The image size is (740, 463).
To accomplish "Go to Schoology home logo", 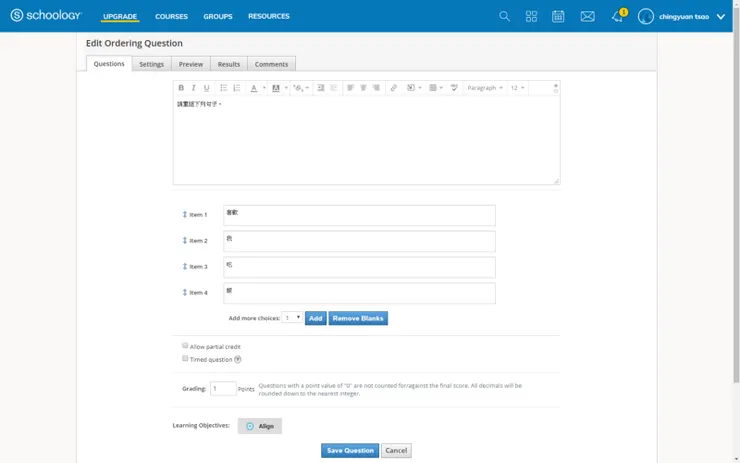I will click(46, 16).
